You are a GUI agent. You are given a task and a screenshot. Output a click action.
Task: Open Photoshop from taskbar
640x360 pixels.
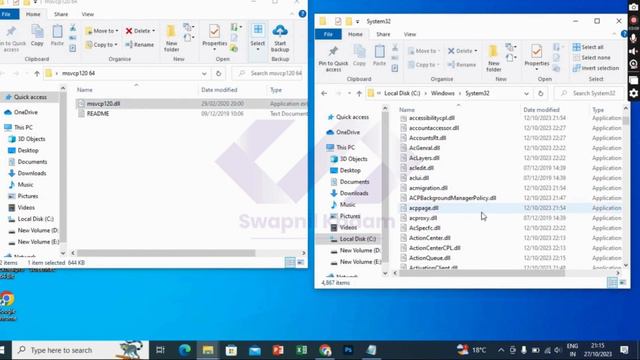pyautogui.click(x=348, y=350)
